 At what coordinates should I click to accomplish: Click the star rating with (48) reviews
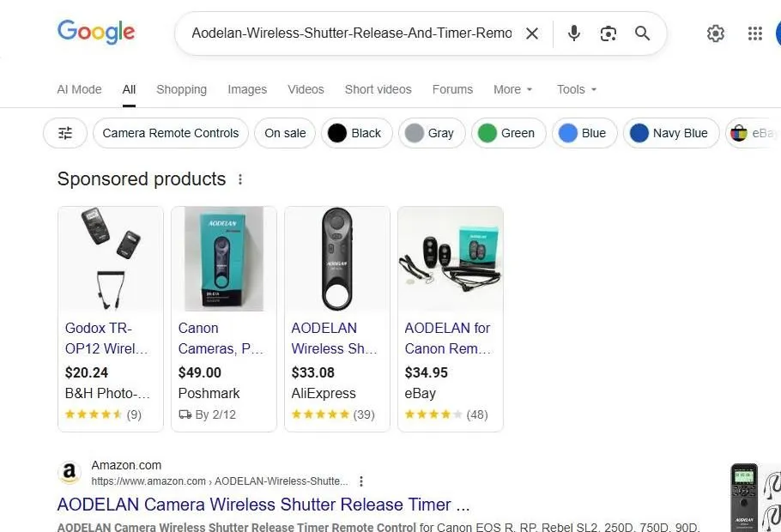pyautogui.click(x=446, y=414)
